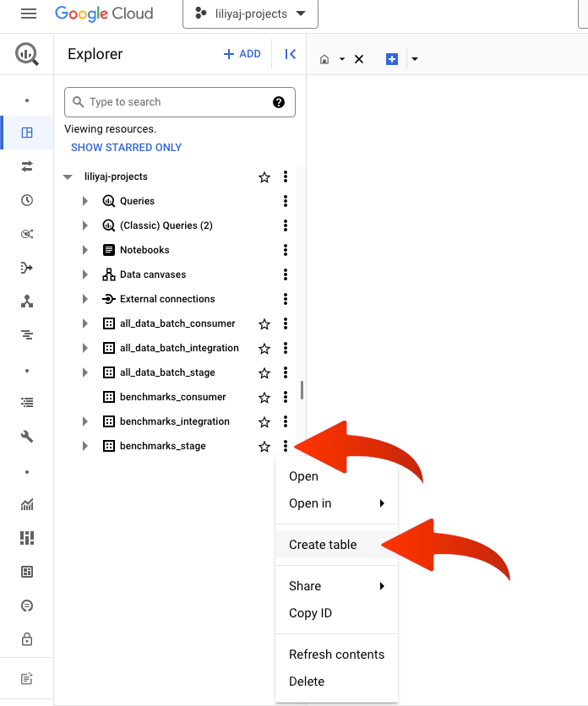This screenshot has height=706, width=588.
Task: Open the liliyaj-projects project selector dropdown
Action: [251, 14]
